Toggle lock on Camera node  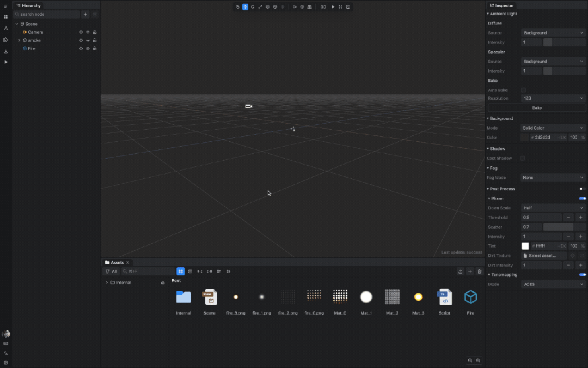tap(95, 32)
